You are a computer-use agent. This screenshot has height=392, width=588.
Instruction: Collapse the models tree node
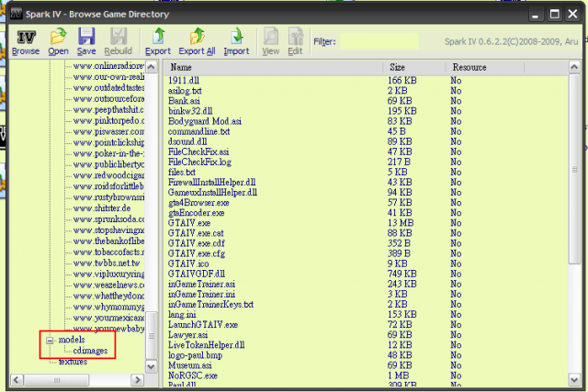(50, 340)
